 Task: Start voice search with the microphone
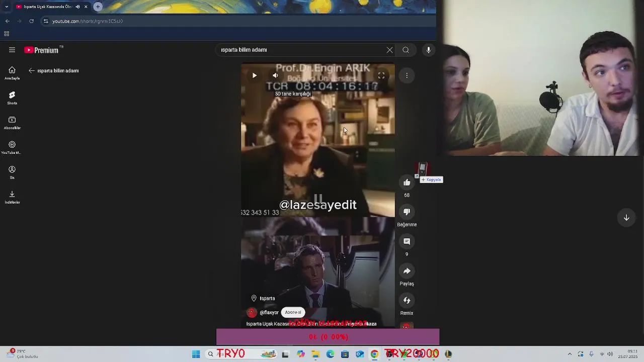click(x=429, y=50)
